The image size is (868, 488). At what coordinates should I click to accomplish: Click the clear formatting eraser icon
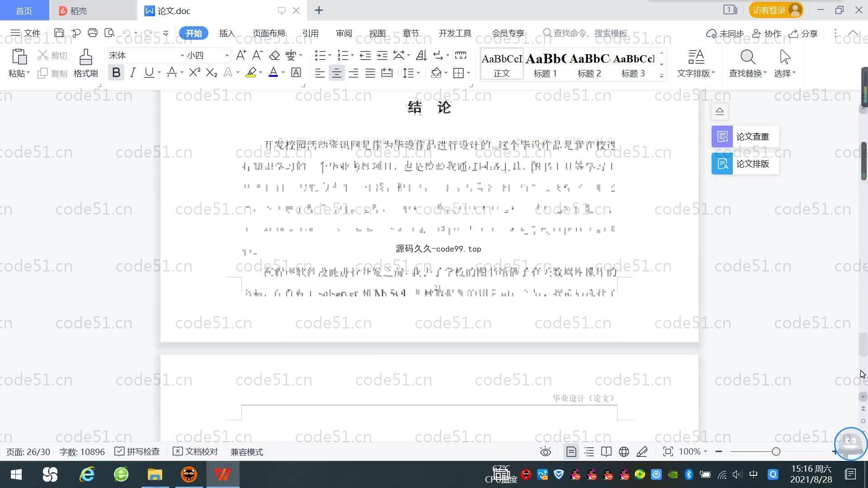point(274,56)
